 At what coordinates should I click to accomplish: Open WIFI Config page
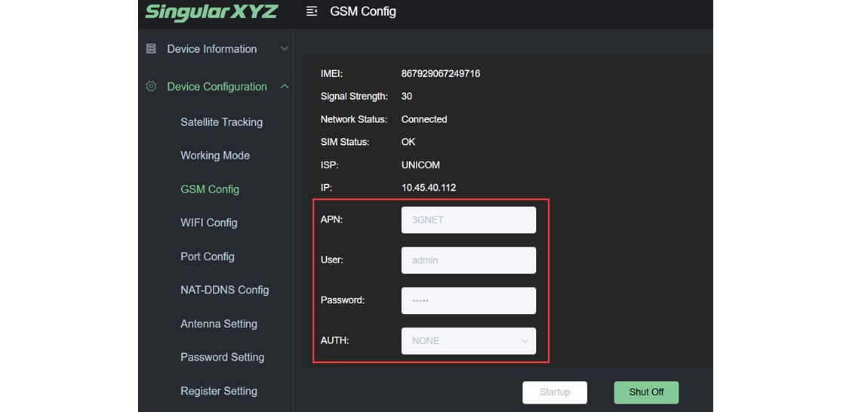pos(209,223)
